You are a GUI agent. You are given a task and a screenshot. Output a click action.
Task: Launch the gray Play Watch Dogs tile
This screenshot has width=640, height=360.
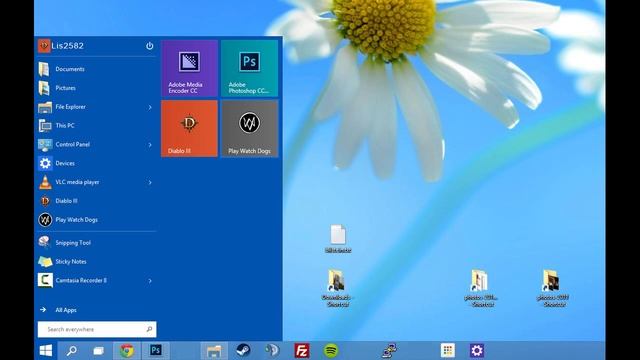click(249, 129)
